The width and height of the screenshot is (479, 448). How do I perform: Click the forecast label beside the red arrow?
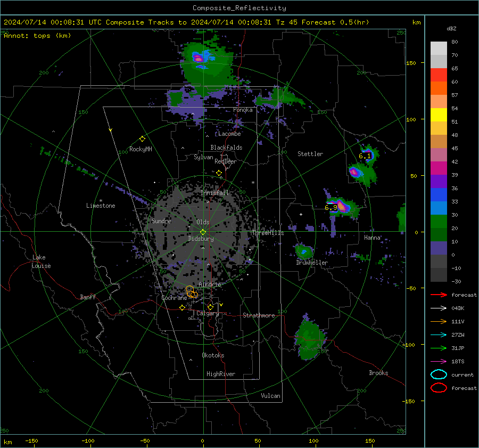coord(464,295)
